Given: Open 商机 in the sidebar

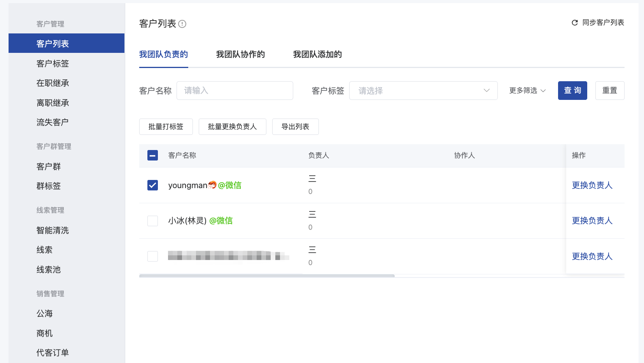Looking at the screenshot, I should pos(44,333).
